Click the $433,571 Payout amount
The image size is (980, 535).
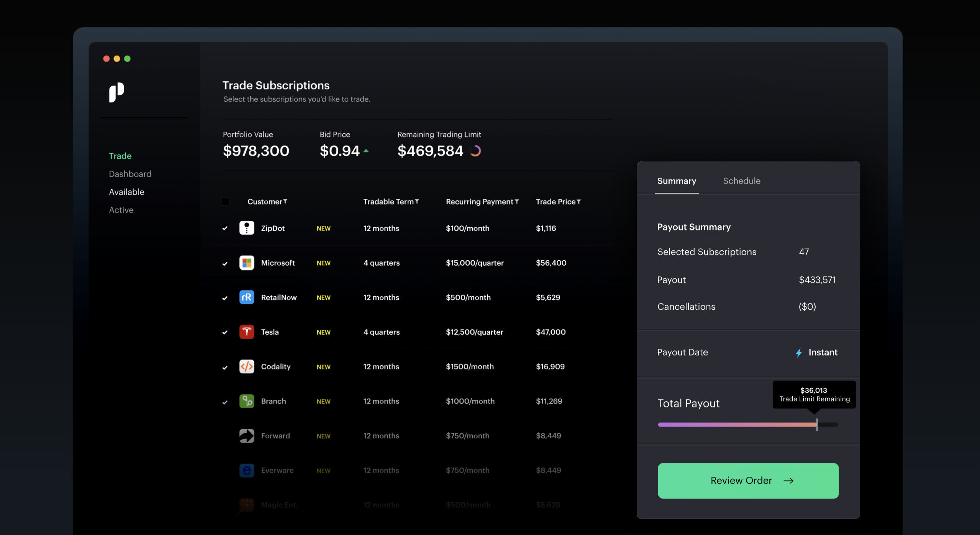click(817, 280)
